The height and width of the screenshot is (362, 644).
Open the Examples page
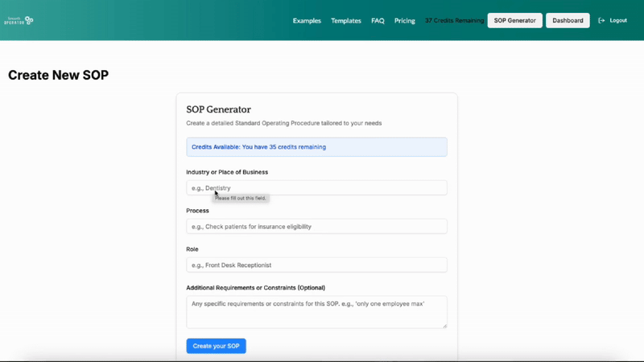(307, 21)
